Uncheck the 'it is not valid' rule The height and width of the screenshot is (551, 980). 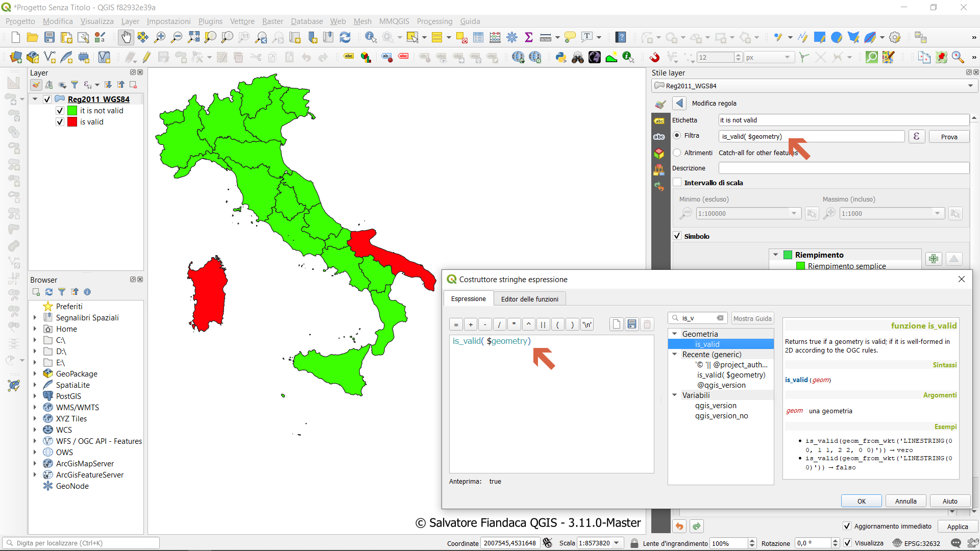(x=60, y=110)
